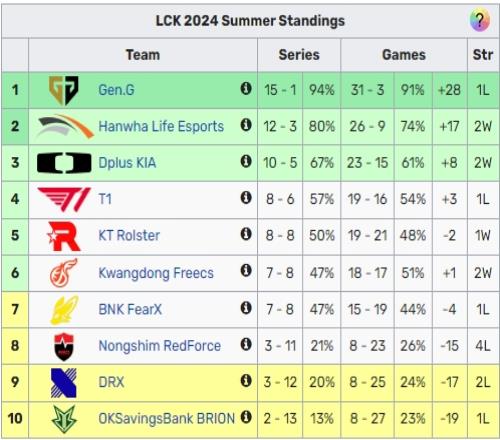Viewport: 500px width, 440px height.
Task: Open info icon for Hanwha Life Esports
Action: [246, 125]
